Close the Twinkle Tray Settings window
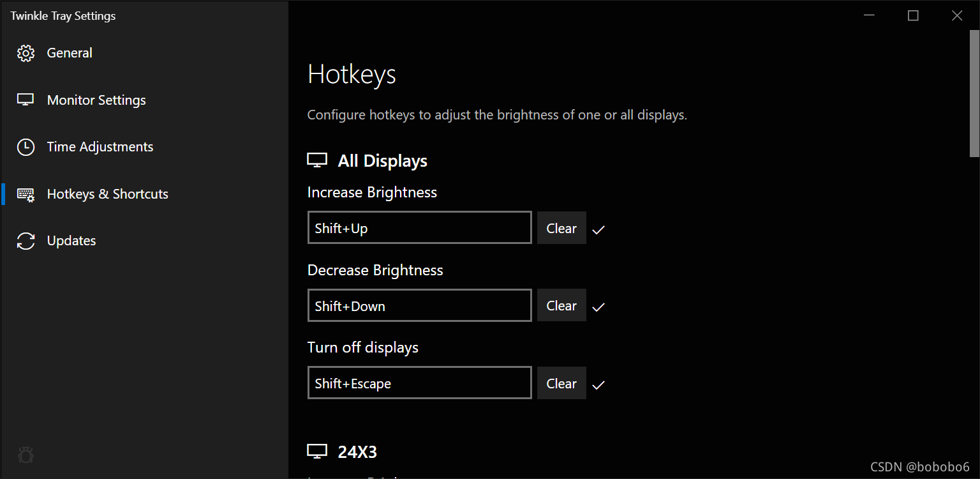The height and width of the screenshot is (479, 980). point(957,15)
